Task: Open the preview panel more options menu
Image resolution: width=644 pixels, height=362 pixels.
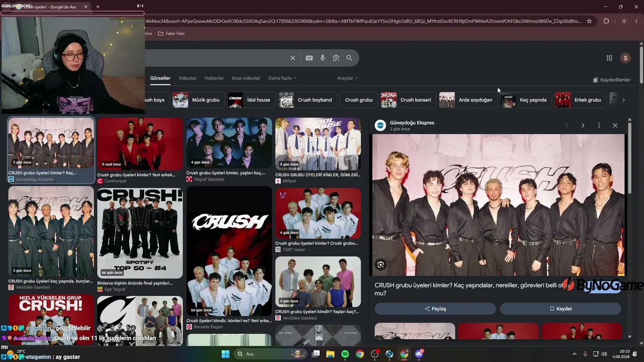Action: [x=599, y=125]
